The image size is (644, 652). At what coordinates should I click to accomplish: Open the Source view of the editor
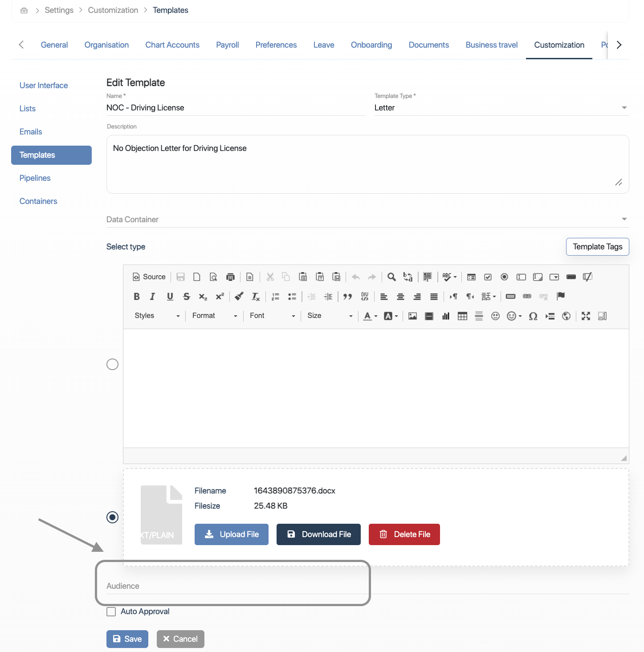click(x=149, y=277)
